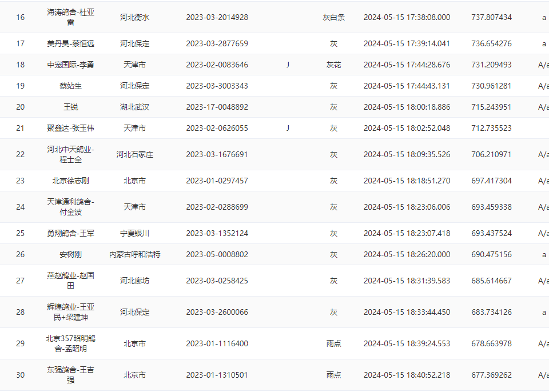
Task: Click region 内蒙古呼和浩特
Action: tap(135, 254)
